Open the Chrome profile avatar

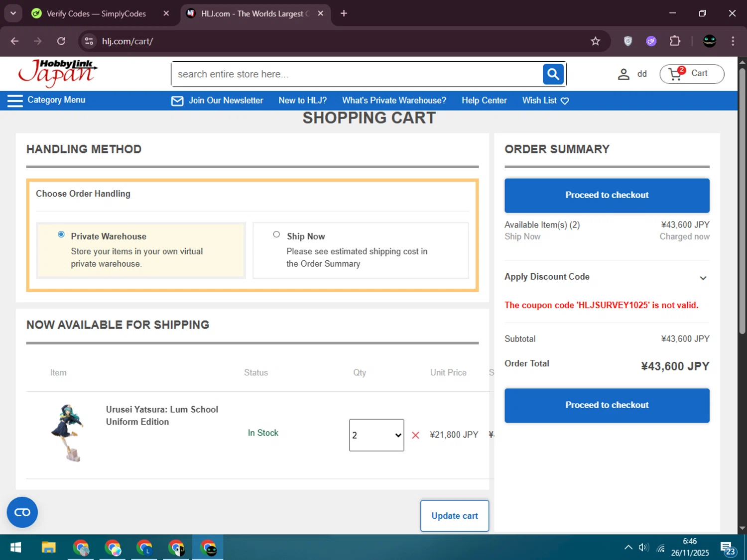click(x=709, y=41)
